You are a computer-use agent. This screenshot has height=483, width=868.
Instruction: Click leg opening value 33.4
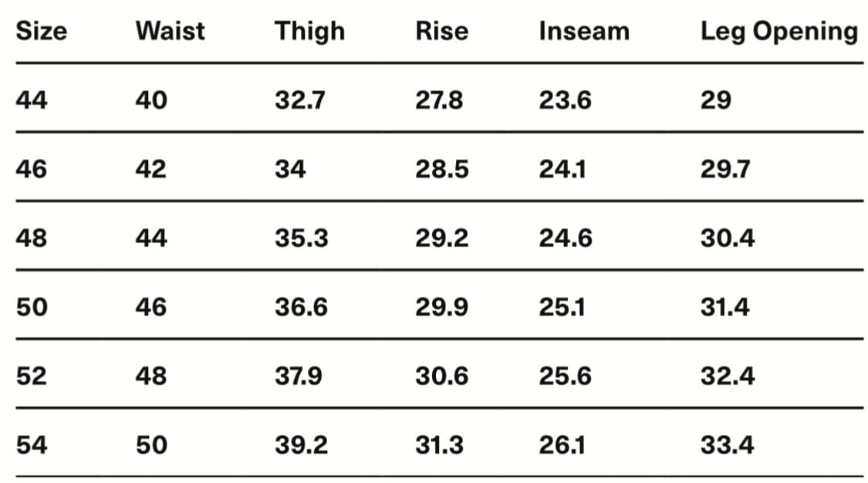click(728, 445)
